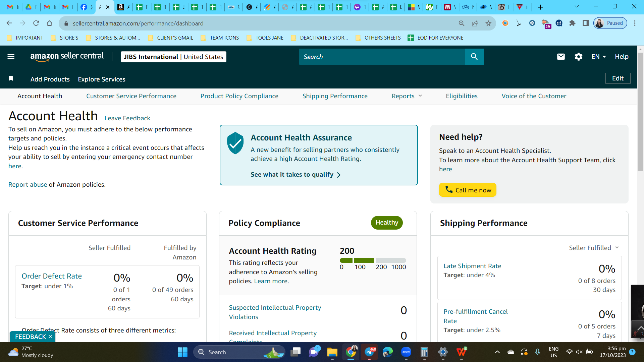Click the Healthy status badge

click(x=387, y=223)
